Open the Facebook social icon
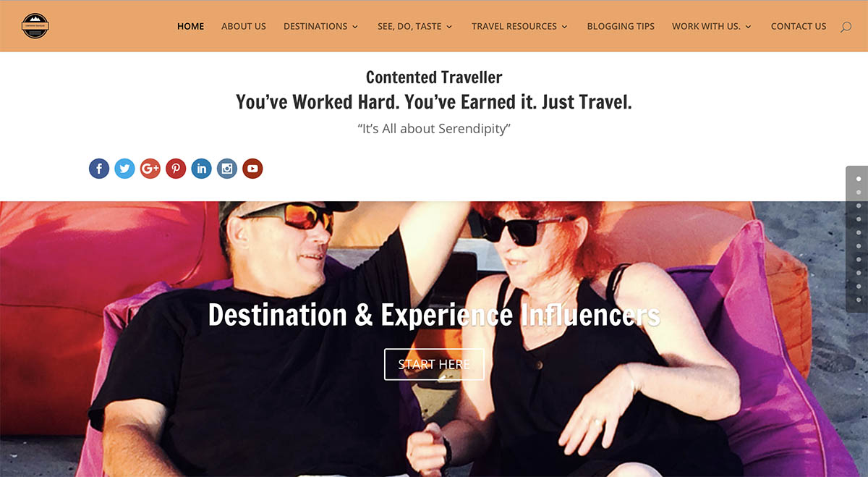This screenshot has width=868, height=477. coord(99,169)
